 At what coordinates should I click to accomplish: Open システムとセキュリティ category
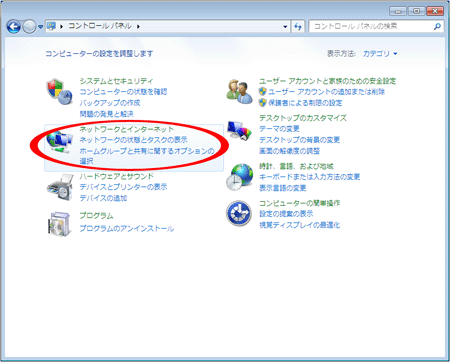[x=116, y=81]
